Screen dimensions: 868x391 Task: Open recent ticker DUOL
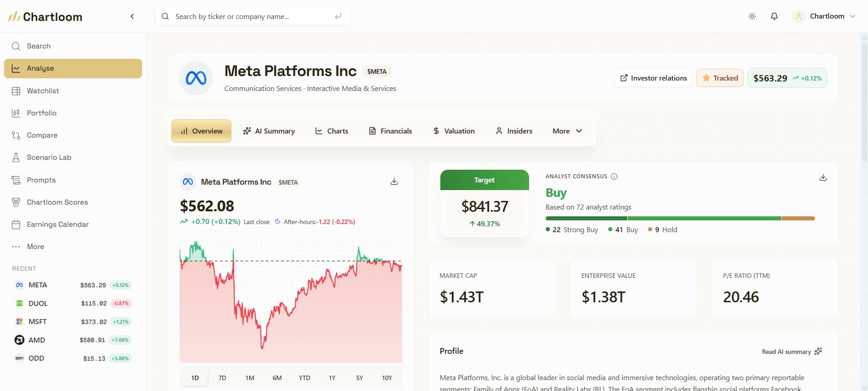pos(73,303)
